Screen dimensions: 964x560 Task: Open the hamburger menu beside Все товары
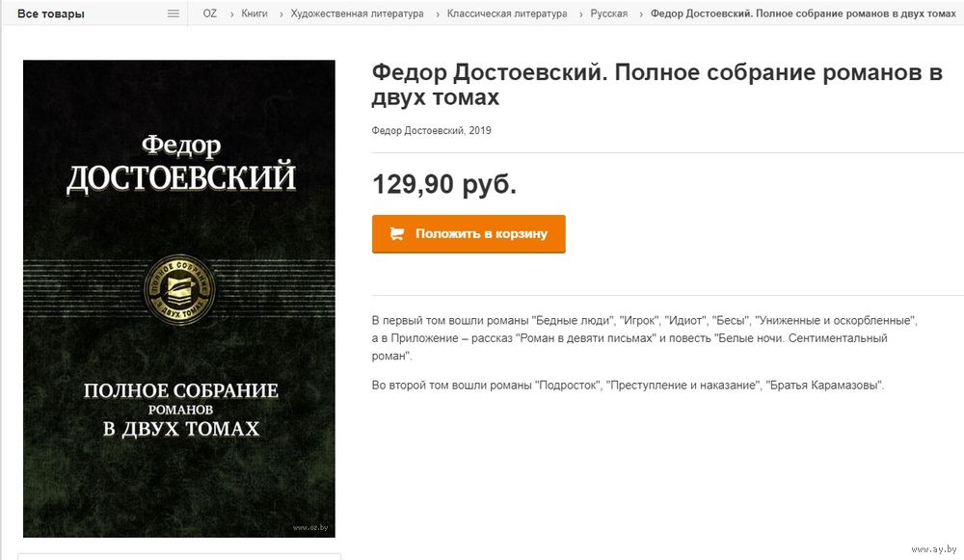174,13
